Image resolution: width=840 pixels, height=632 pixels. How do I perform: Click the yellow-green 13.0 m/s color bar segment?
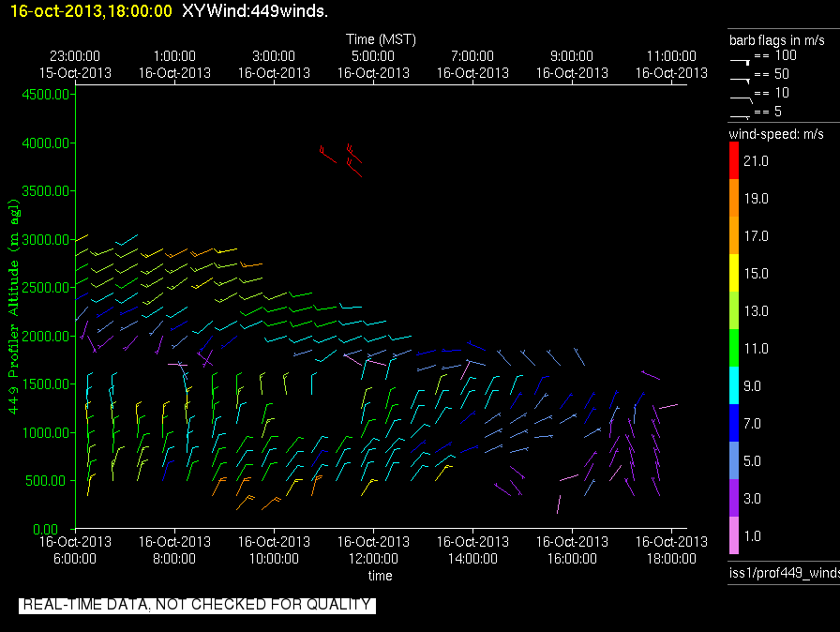click(x=734, y=310)
